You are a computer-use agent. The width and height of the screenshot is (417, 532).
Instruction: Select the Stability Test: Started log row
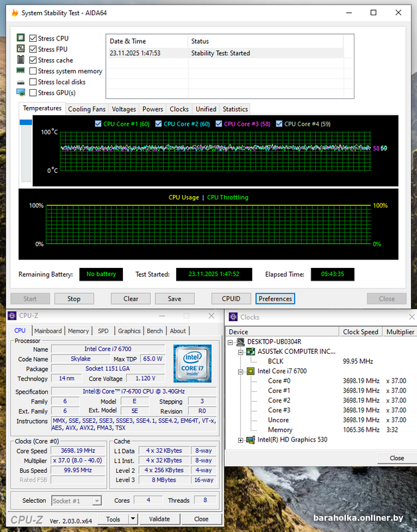coord(225,53)
